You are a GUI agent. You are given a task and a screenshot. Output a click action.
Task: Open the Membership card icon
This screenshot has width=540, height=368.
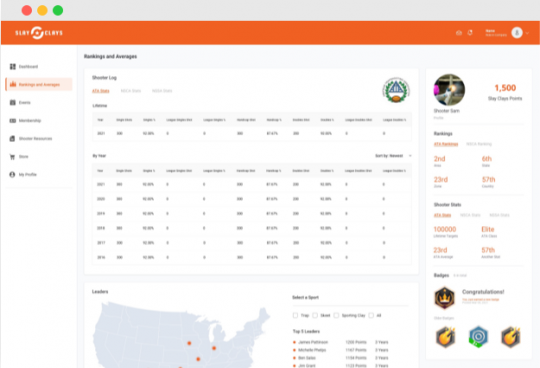pos(13,120)
